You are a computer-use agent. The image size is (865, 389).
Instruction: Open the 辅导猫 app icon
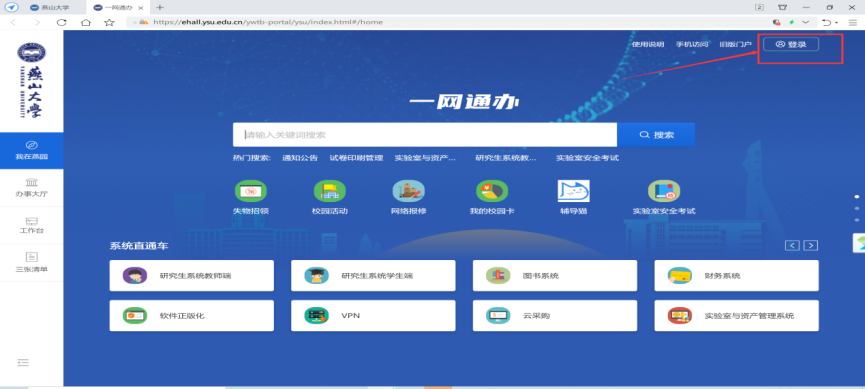pos(574,191)
